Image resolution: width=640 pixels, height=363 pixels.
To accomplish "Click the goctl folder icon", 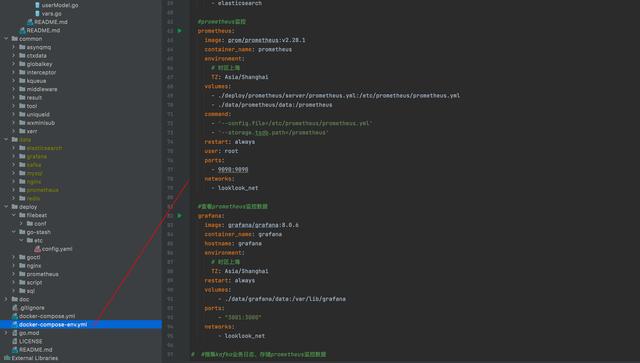I will pyautogui.click(x=22, y=257).
